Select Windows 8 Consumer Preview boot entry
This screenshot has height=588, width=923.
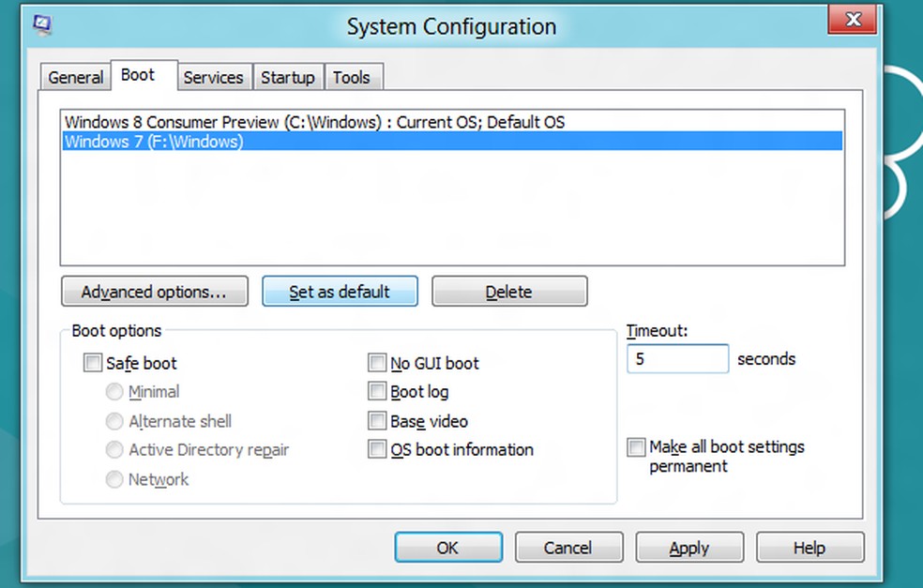314,122
